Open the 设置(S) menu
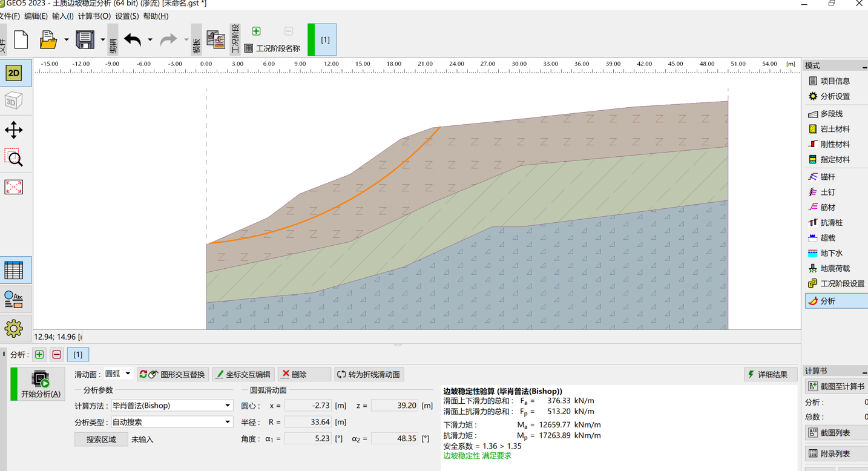 (127, 16)
